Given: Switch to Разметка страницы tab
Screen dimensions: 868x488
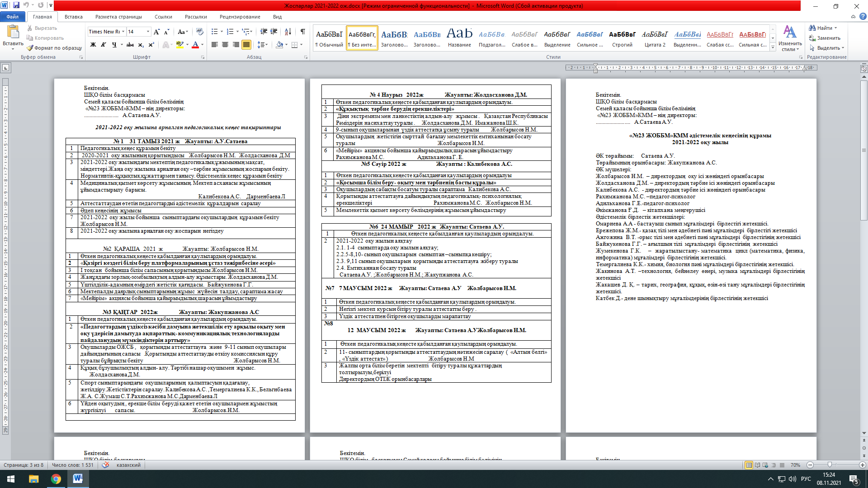Looking at the screenshot, I should [x=118, y=17].
